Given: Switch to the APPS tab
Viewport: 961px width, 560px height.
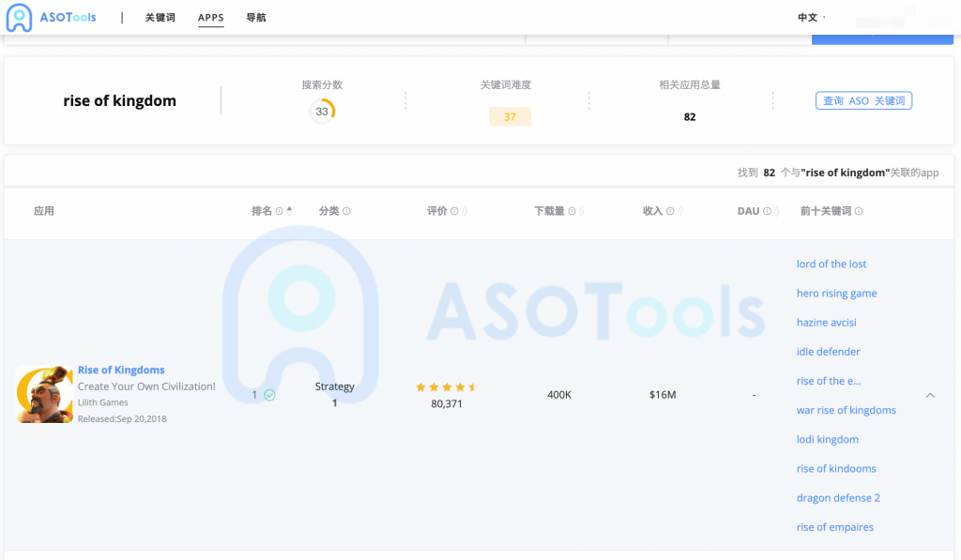Looking at the screenshot, I should [x=211, y=18].
